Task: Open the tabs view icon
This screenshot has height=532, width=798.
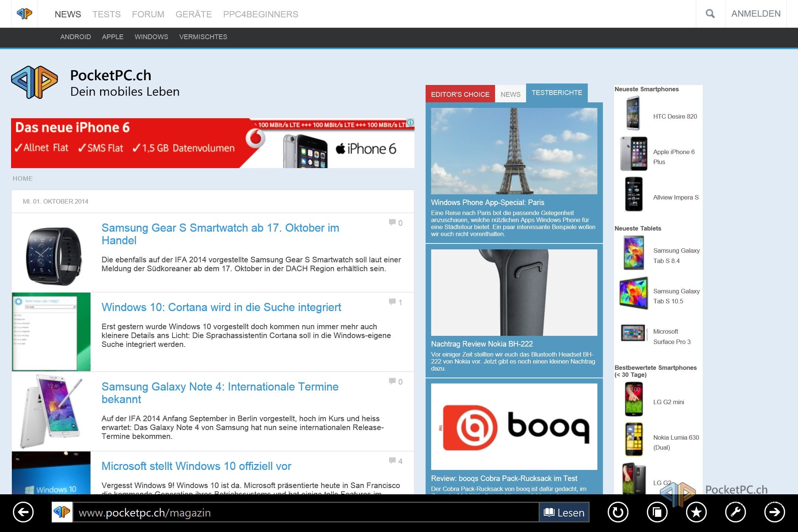Action: [657, 512]
